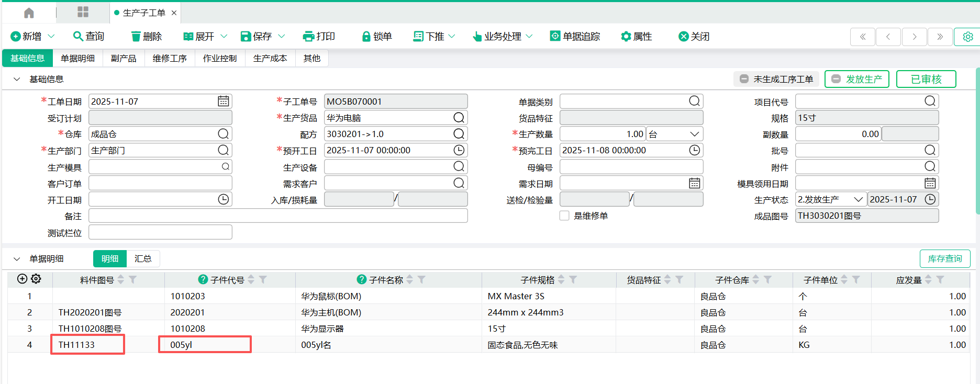Click the Delete button in toolbar
Viewport: 980px width, 384px height.
click(146, 36)
